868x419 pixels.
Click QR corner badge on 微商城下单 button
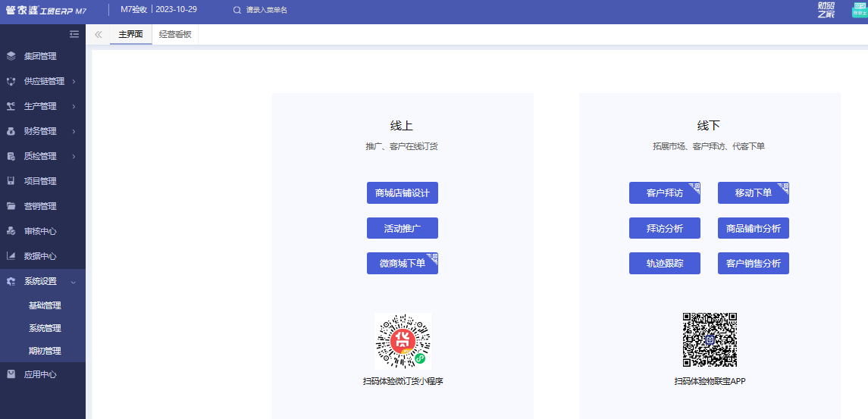(433, 258)
